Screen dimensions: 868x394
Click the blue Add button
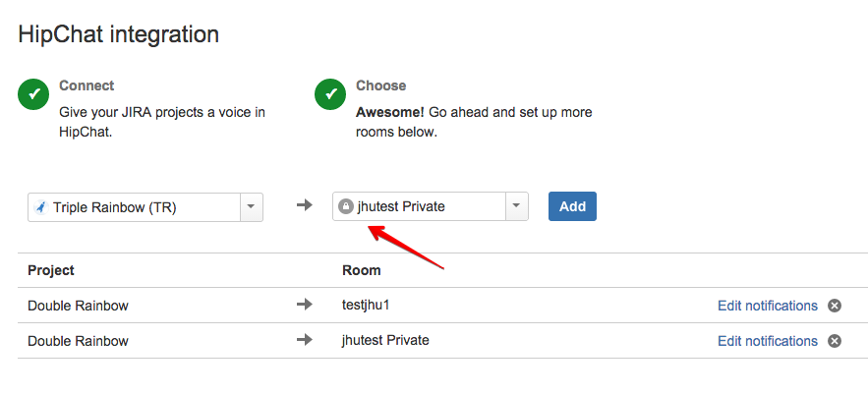pyautogui.click(x=572, y=206)
